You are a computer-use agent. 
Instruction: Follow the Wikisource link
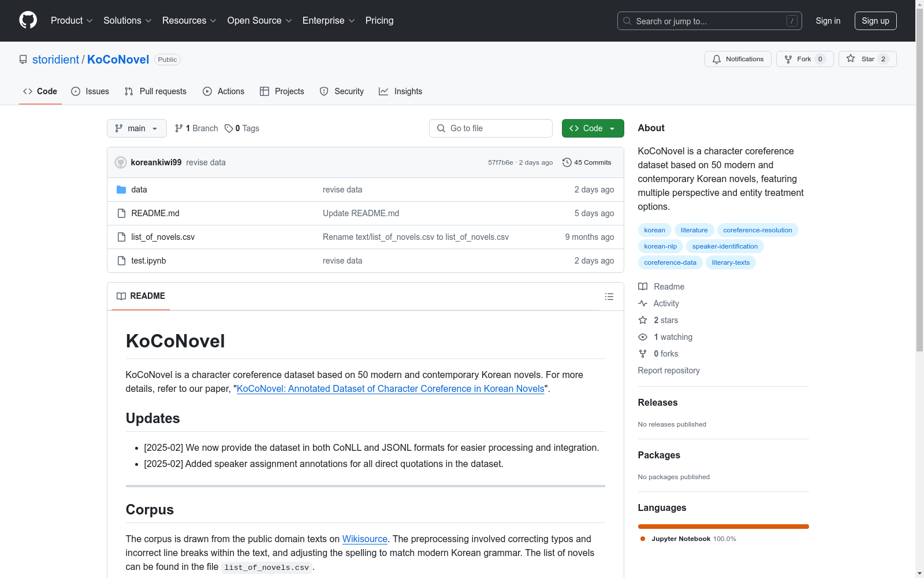365,539
